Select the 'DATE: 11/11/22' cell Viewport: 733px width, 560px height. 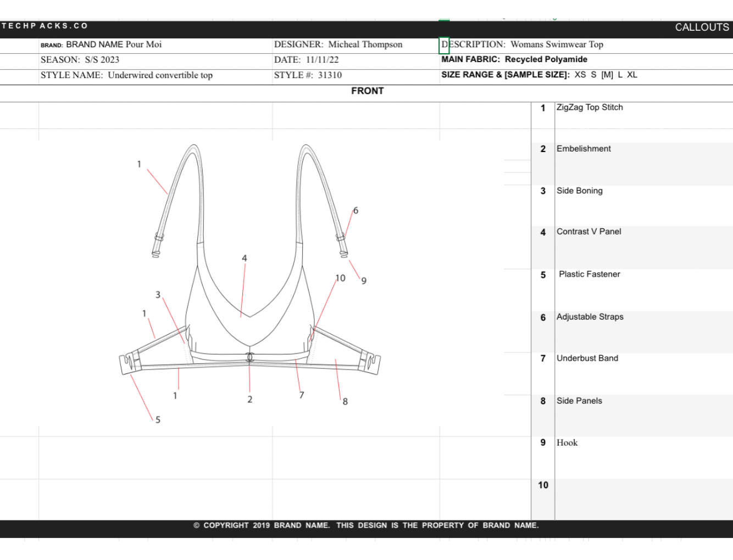coord(356,60)
